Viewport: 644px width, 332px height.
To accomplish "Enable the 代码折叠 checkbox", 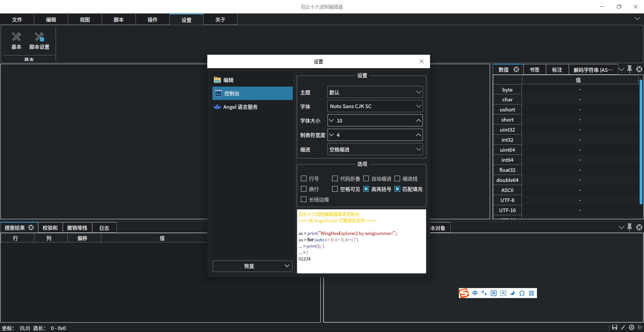I will (335, 179).
